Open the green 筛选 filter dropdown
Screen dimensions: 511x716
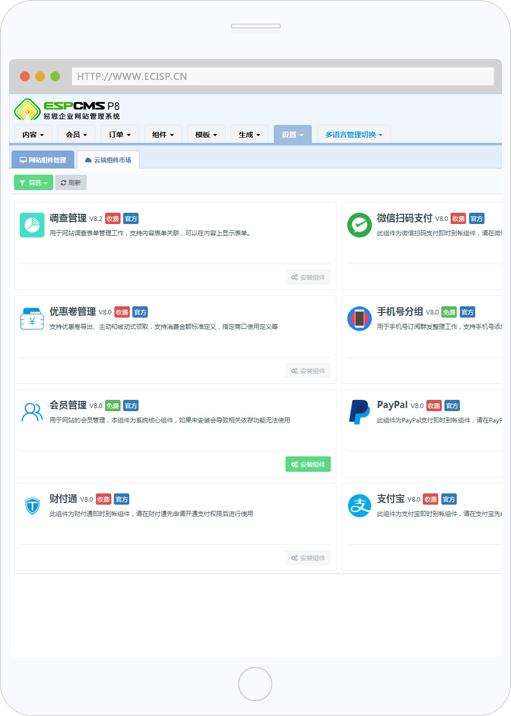point(34,183)
